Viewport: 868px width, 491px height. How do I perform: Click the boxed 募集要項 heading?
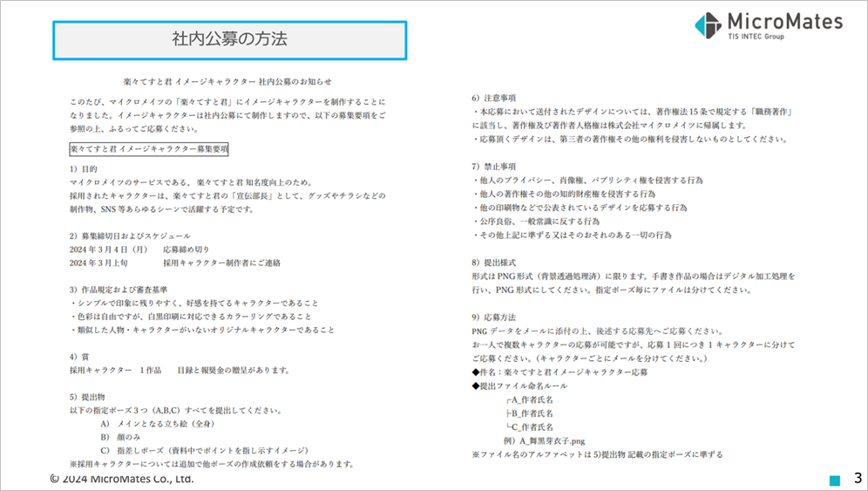tap(148, 149)
